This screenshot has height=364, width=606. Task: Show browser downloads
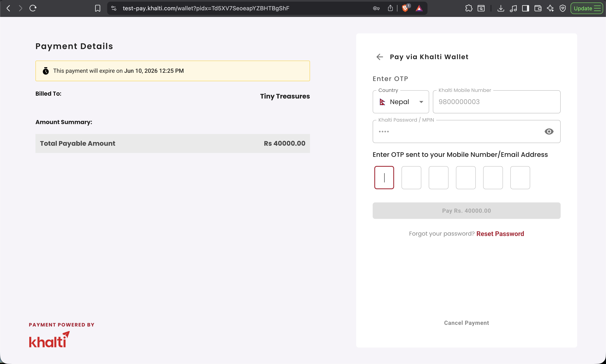point(501,8)
